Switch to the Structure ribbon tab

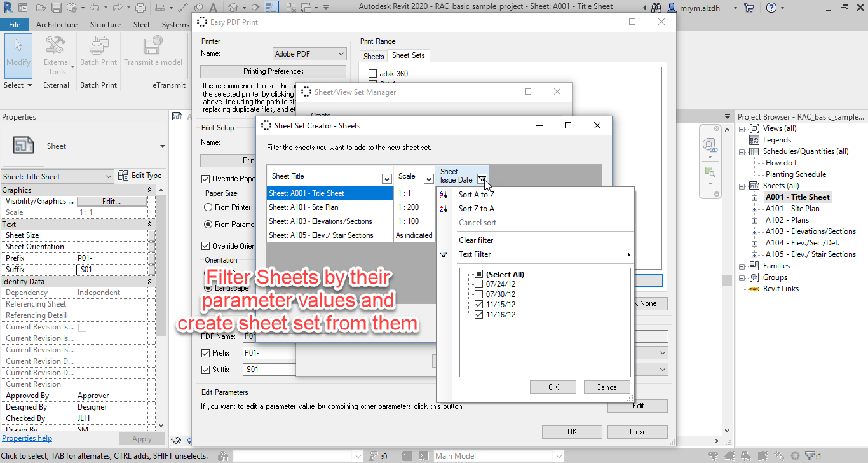point(105,25)
